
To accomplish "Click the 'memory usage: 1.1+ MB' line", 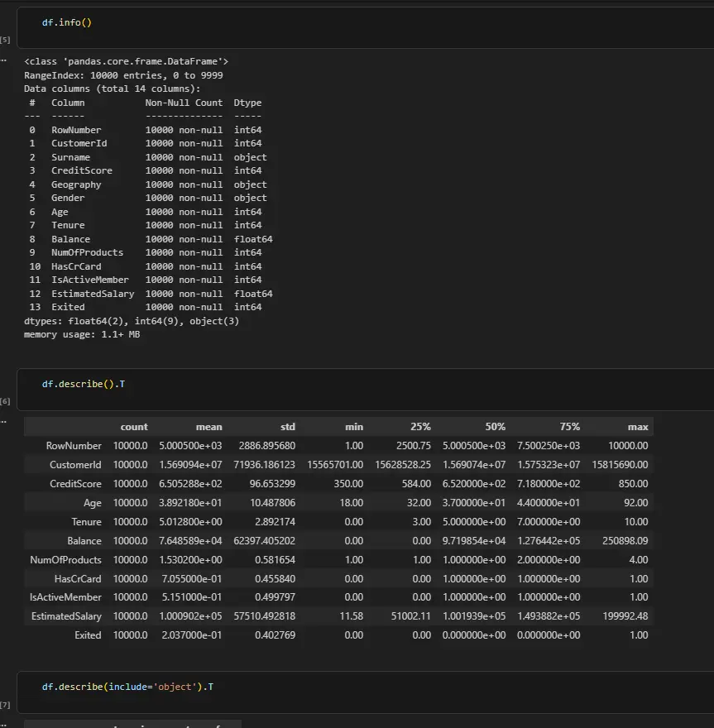I will coord(82,334).
